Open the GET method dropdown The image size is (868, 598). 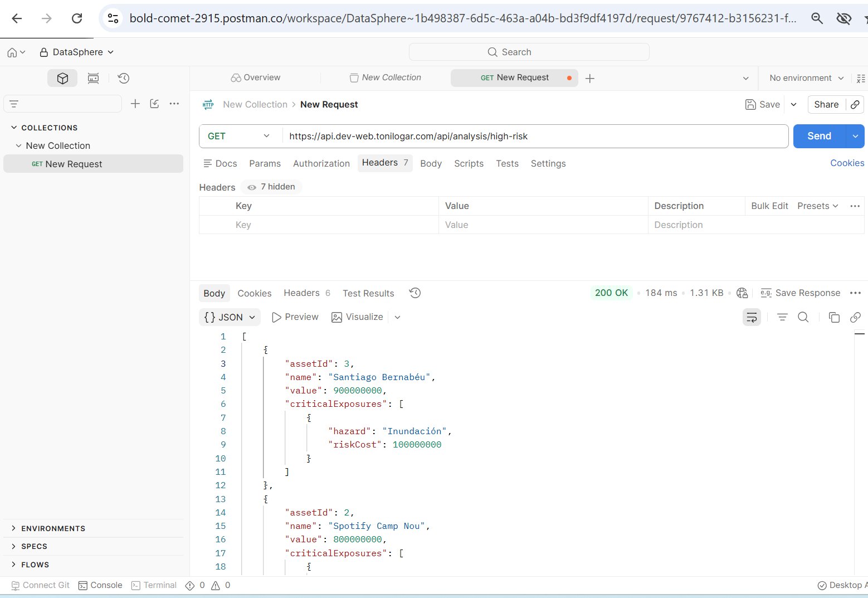click(x=240, y=136)
